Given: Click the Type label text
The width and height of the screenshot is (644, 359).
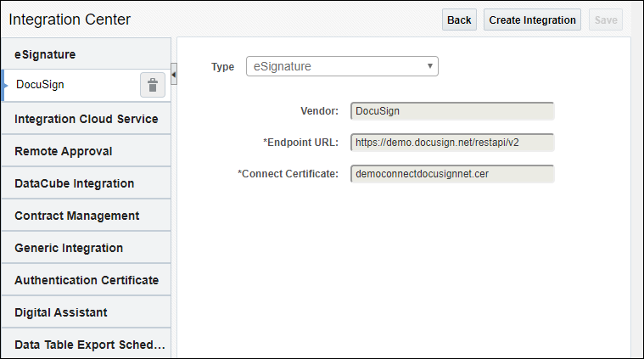Looking at the screenshot, I should click(x=222, y=66).
